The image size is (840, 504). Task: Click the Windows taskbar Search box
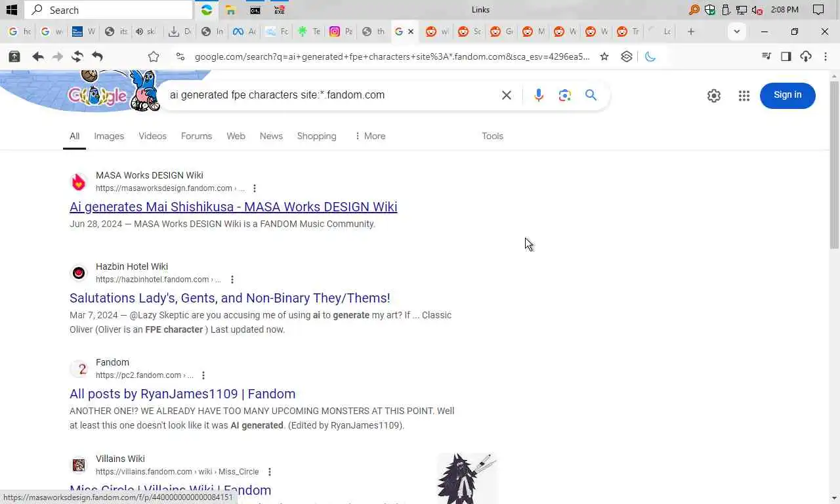click(x=108, y=10)
